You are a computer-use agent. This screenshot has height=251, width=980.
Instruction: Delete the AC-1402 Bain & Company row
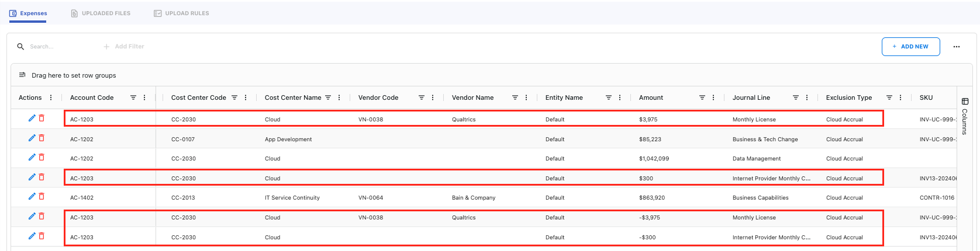42,197
